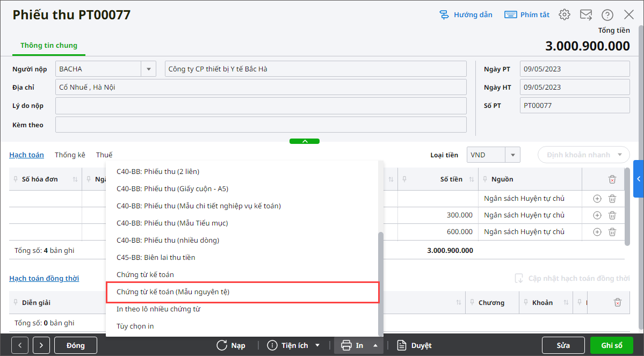The width and height of the screenshot is (644, 356).
Task: Click the 600.000 amount cell
Action: point(438,232)
